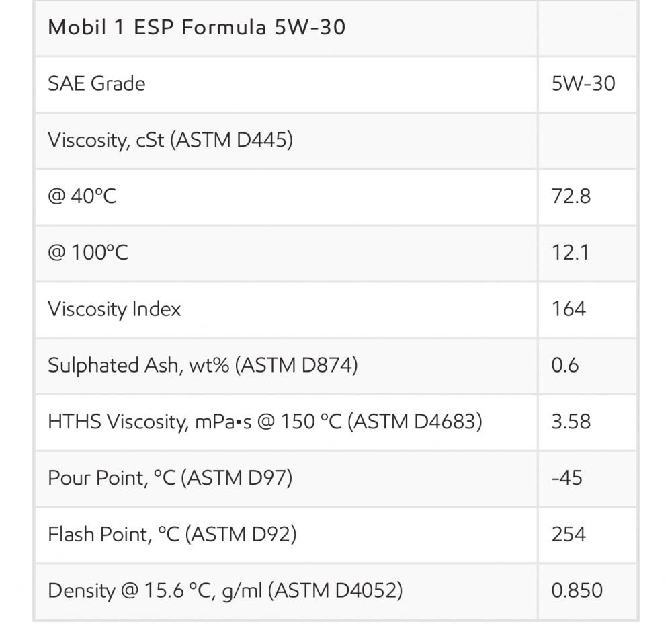The image size is (672, 624).
Task: Select the 3.58 HTHS value
Action: pyautogui.click(x=571, y=422)
